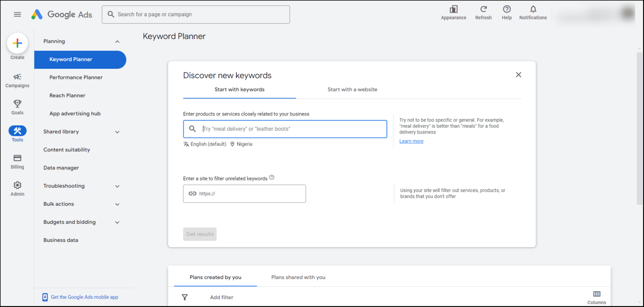Viewport: 644px width, 307px height.
Task: Click the blurred account avatar
Action: tap(628, 13)
